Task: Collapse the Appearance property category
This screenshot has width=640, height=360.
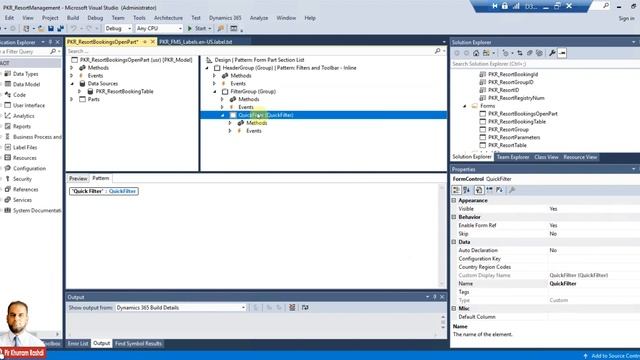Action: (454, 200)
